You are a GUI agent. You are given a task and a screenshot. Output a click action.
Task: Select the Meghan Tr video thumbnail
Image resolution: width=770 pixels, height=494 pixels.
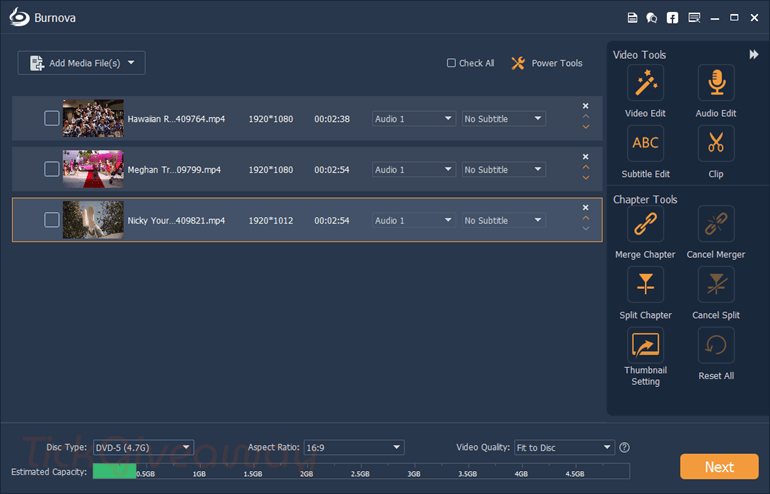(93, 169)
